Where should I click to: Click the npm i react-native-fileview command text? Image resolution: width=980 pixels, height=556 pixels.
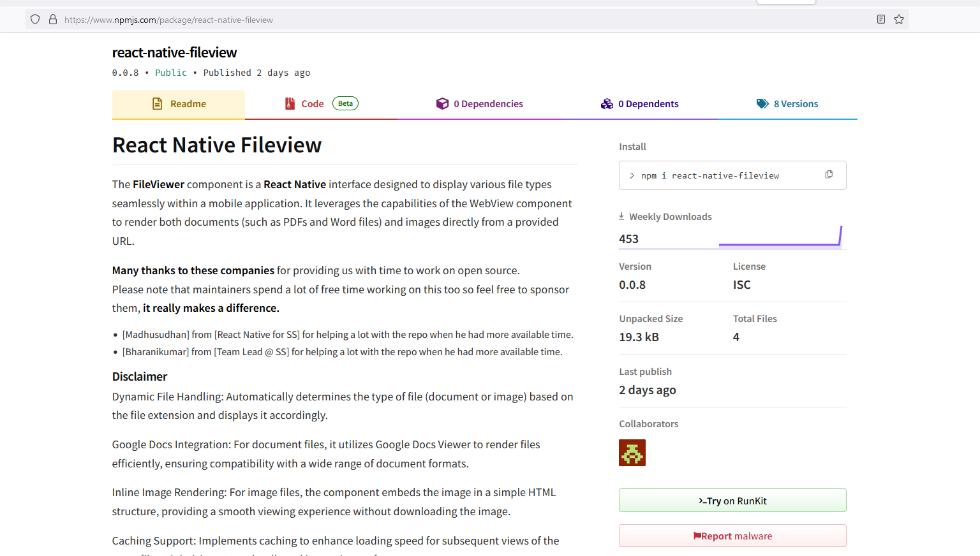[709, 176]
